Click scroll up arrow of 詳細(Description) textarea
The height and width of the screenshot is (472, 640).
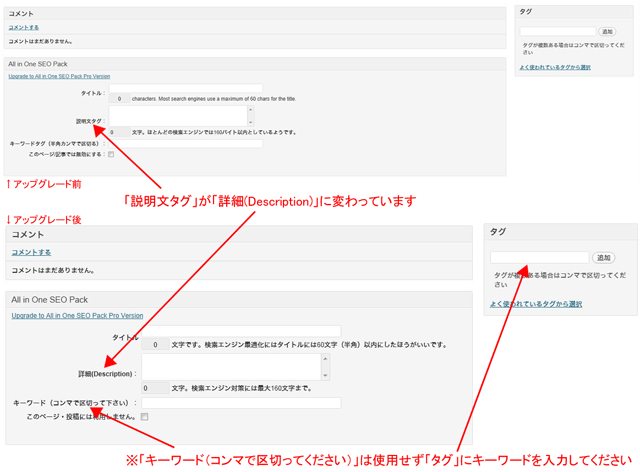(x=325, y=358)
